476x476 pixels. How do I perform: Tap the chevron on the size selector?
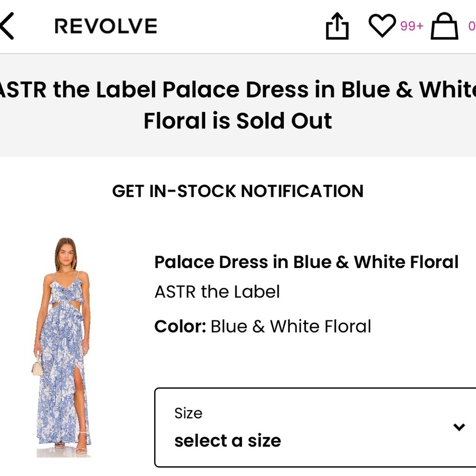click(458, 427)
